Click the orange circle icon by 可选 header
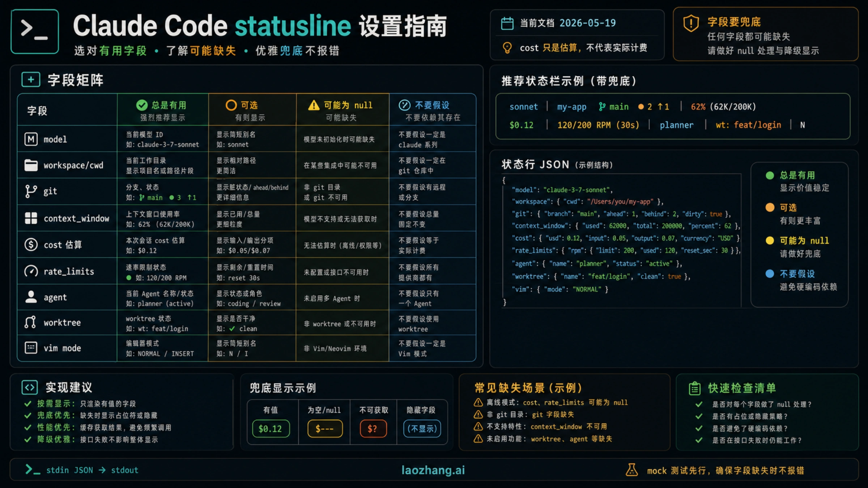Image resolution: width=868 pixels, height=488 pixels. click(x=231, y=105)
